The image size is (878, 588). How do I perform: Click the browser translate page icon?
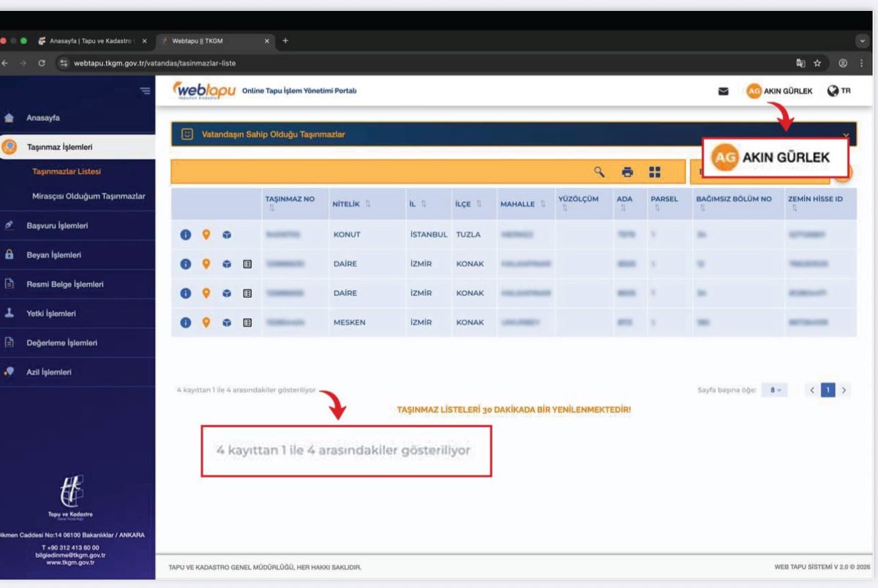point(801,64)
